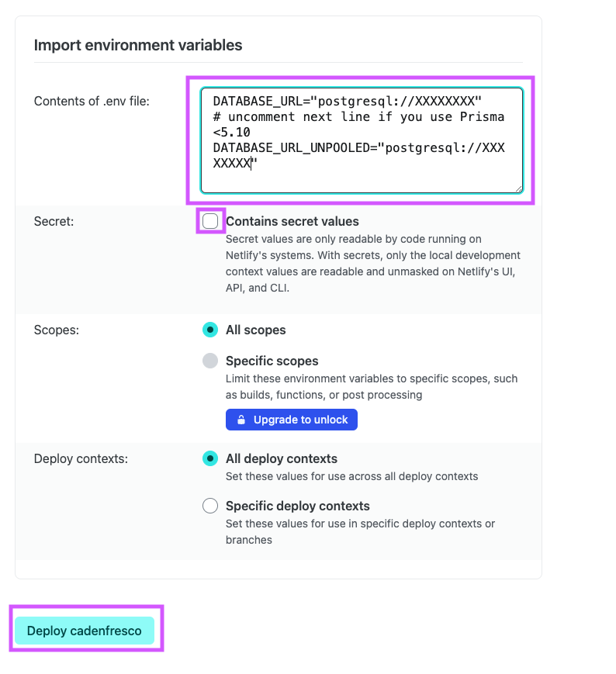Viewport: 616px width, 674px height.
Task: Click the Import environment variables heading
Action: pos(138,45)
